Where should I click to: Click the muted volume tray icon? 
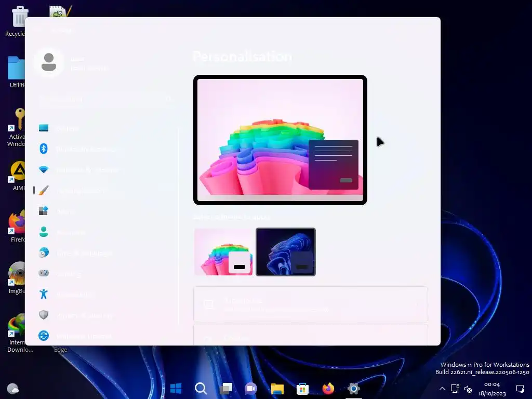(x=468, y=389)
